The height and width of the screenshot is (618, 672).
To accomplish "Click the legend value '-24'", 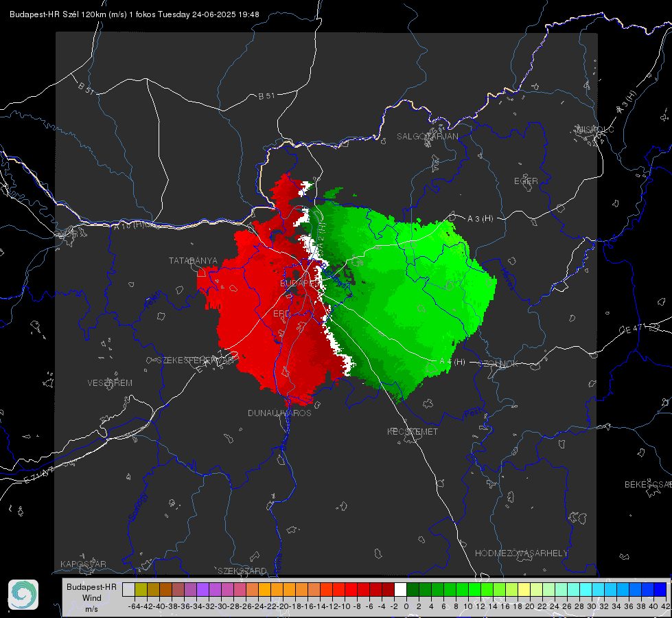I will click(258, 606).
